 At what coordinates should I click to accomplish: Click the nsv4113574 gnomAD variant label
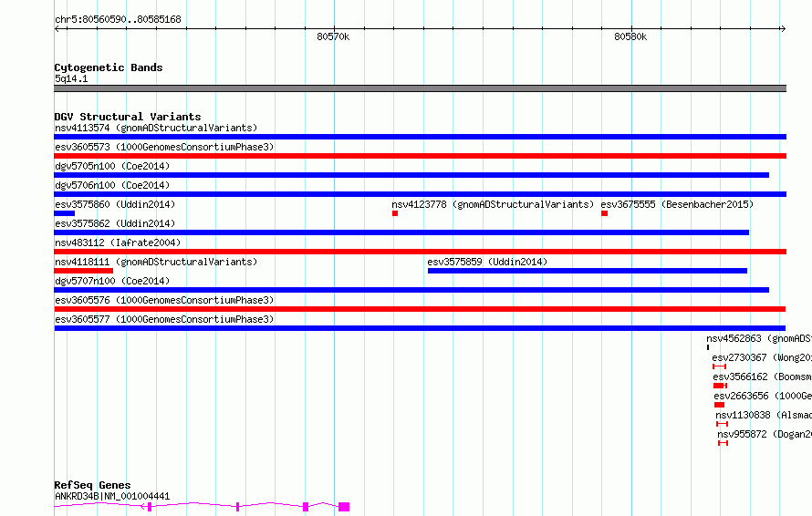pos(156,128)
